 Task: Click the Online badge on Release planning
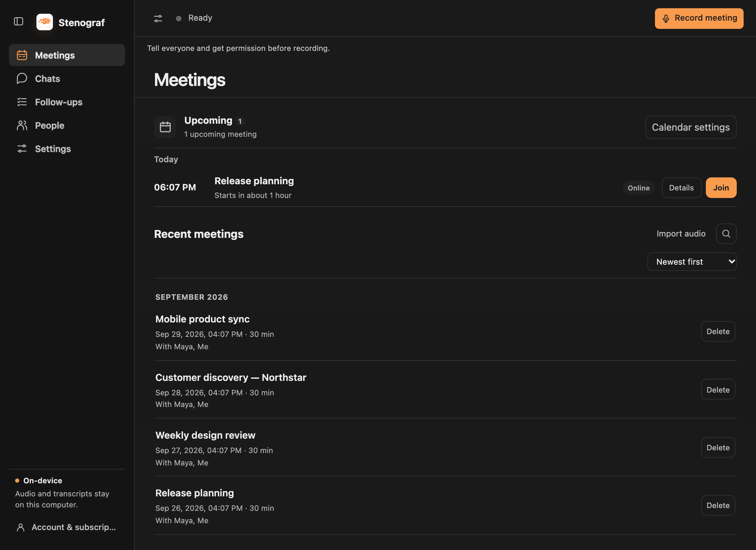638,188
